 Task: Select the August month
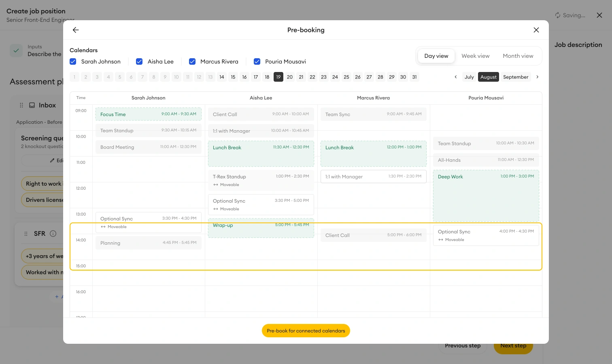point(489,77)
